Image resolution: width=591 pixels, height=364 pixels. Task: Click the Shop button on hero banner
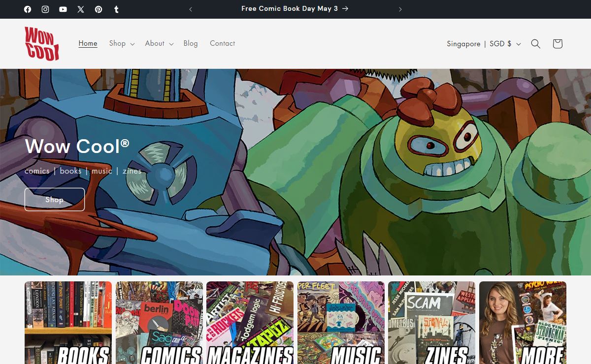[55, 199]
